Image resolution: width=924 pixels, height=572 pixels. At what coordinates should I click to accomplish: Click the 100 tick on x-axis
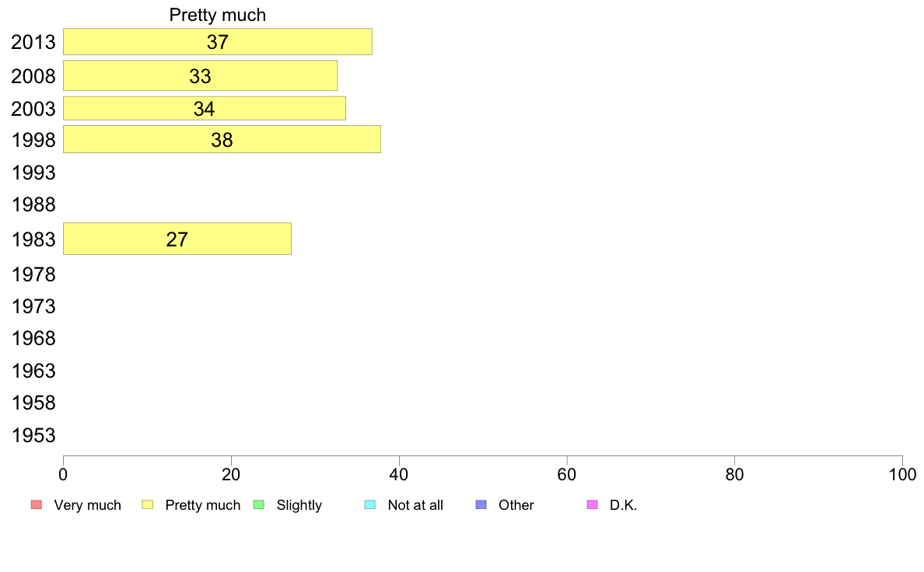pos(902,474)
